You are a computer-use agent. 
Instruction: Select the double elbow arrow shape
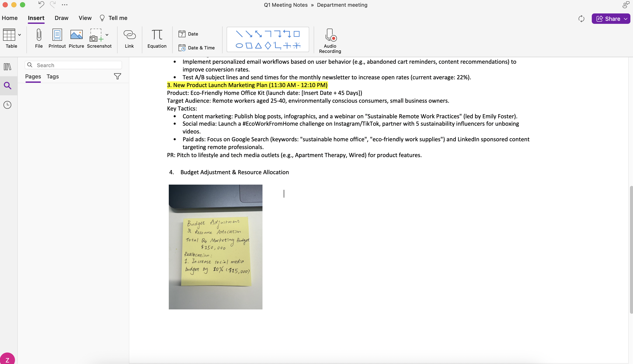[x=287, y=34]
